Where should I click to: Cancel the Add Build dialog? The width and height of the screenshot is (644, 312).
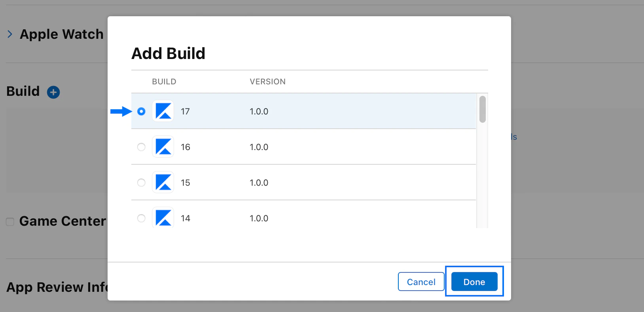click(x=421, y=282)
